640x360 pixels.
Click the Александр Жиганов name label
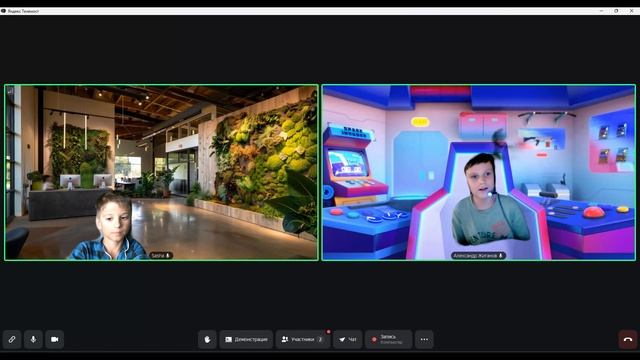(478, 256)
